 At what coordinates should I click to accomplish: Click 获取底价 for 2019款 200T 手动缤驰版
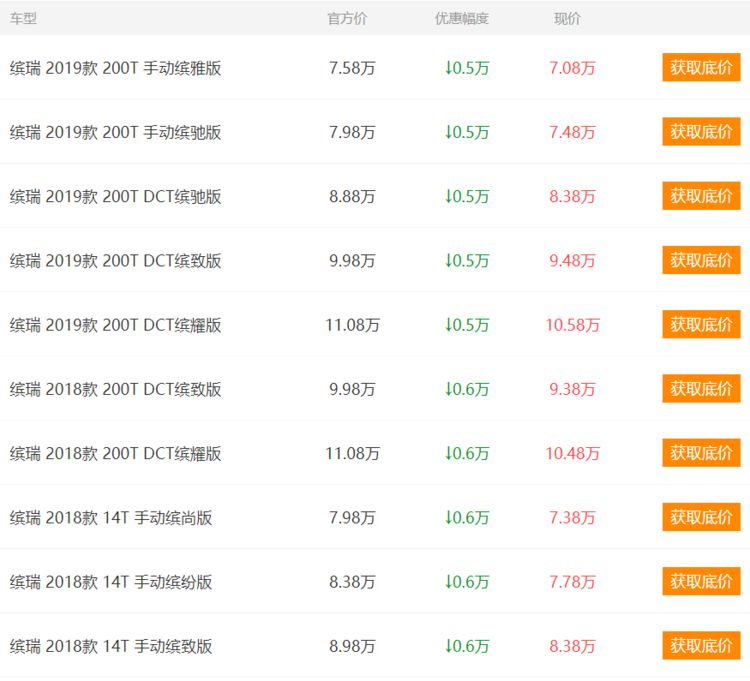(701, 132)
